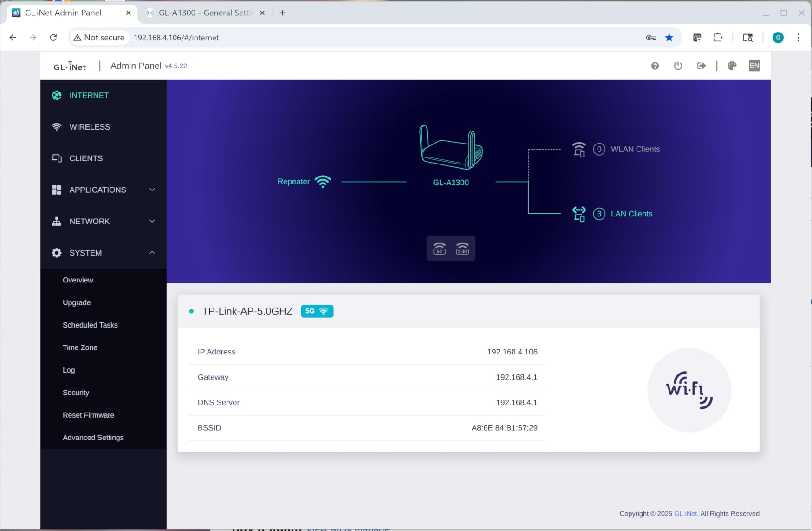
Task: Collapse the SYSTEM menu chevron
Action: click(152, 253)
